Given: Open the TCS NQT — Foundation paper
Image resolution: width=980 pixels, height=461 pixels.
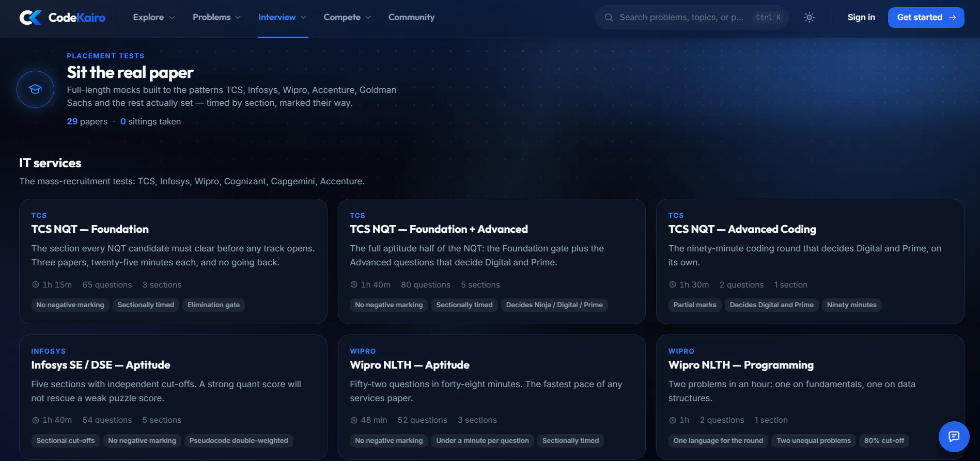Looking at the screenshot, I should 173,261.
